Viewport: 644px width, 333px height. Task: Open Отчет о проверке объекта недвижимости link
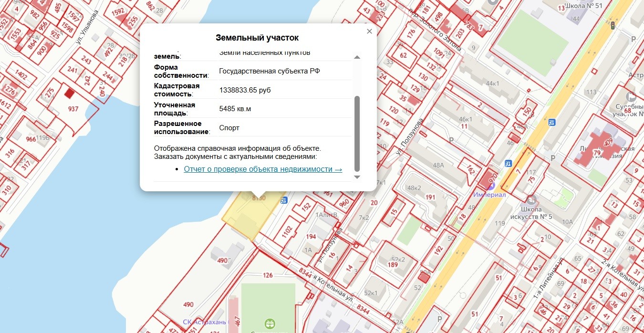(x=263, y=169)
